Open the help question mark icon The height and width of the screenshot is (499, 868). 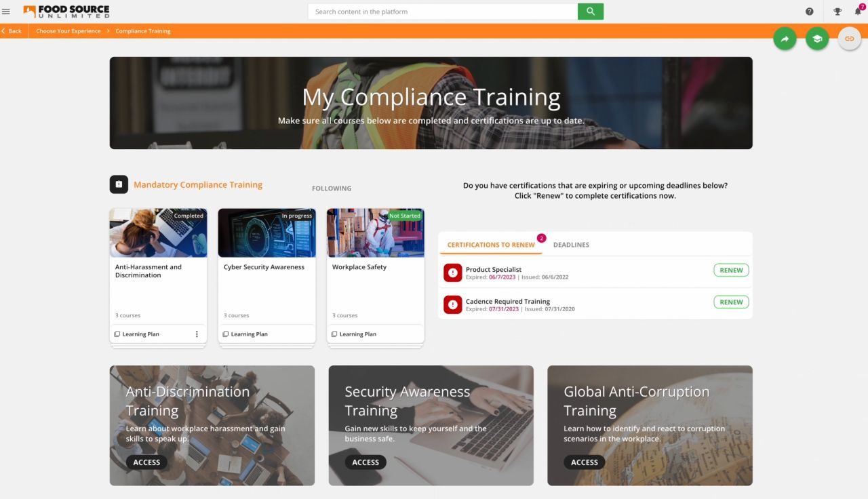809,12
